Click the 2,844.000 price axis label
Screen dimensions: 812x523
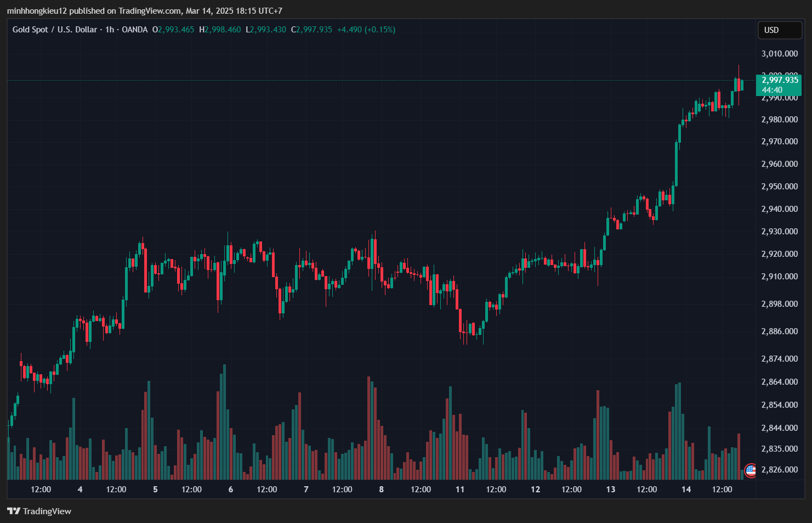click(779, 428)
